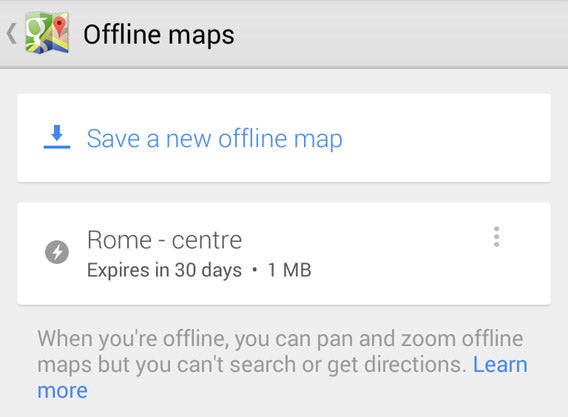Tap "Expires in 30 days" subtitle
The height and width of the screenshot is (417, 568).
click(164, 270)
